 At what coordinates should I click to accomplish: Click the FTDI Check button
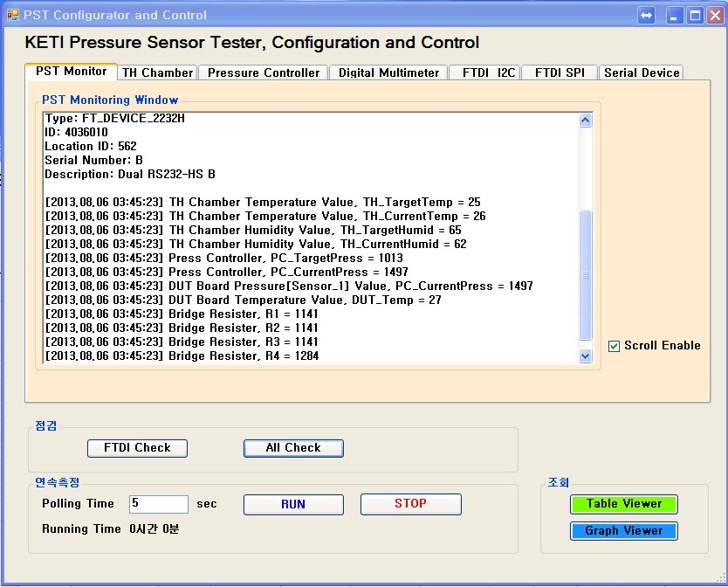137,448
